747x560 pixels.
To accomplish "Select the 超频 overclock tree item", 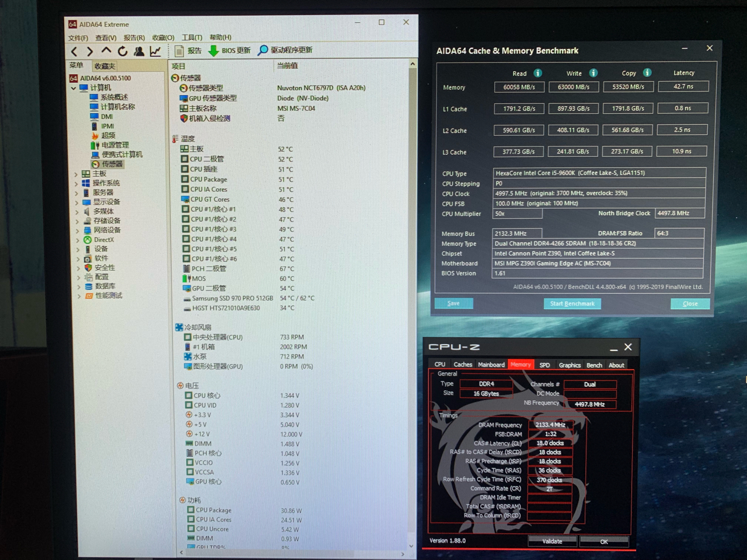I will click(x=103, y=135).
